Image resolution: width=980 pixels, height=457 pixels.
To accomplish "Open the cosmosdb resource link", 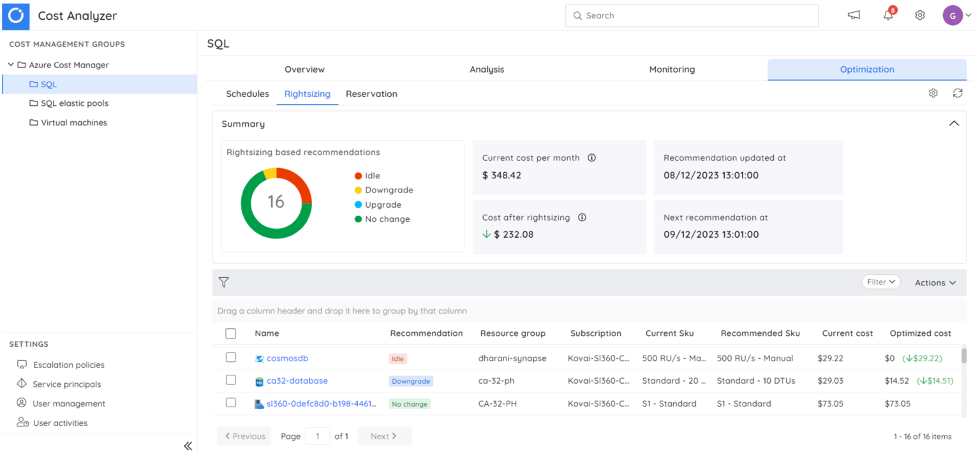I will [x=288, y=358].
